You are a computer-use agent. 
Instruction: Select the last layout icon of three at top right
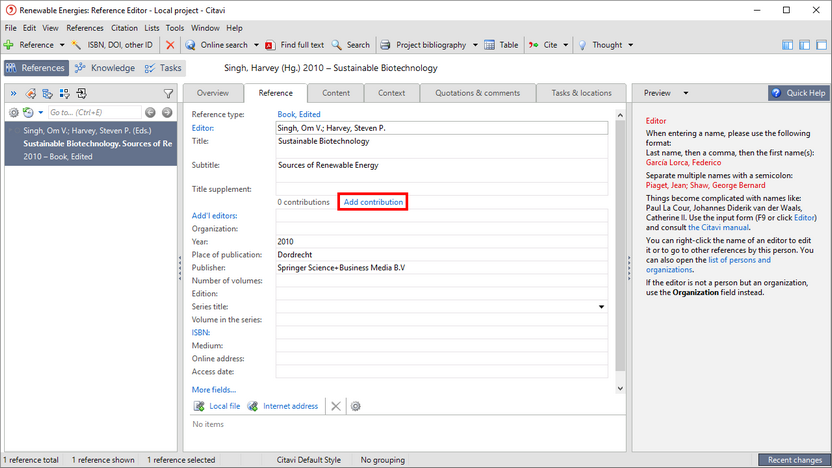pyautogui.click(x=821, y=45)
